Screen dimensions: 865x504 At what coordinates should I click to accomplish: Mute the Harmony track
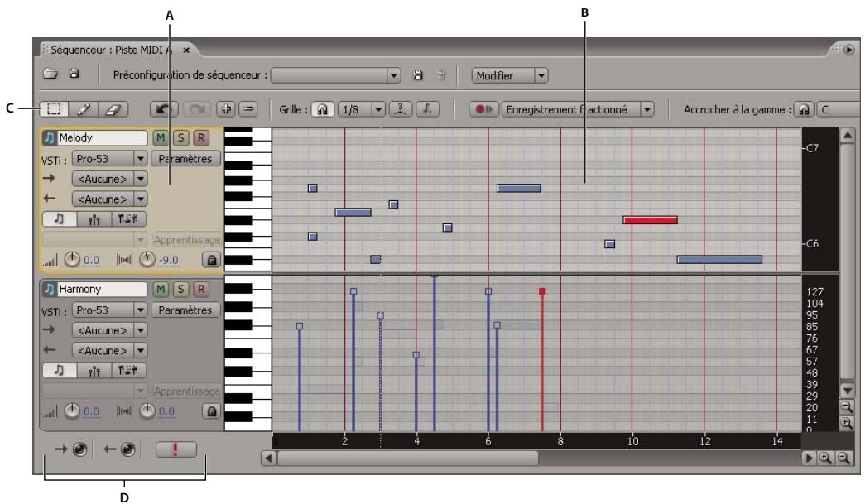click(x=161, y=289)
